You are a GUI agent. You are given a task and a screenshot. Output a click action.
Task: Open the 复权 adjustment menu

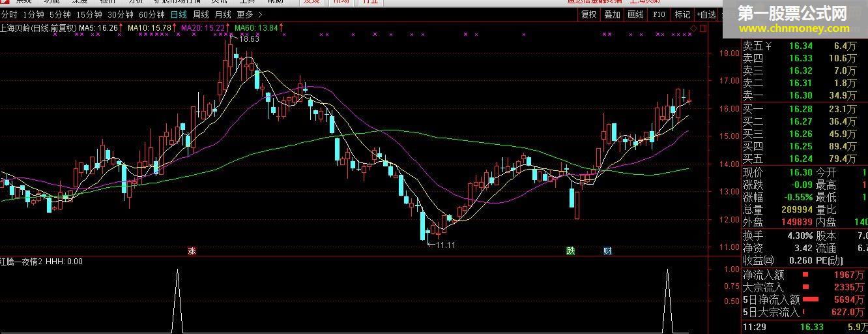[x=588, y=14]
